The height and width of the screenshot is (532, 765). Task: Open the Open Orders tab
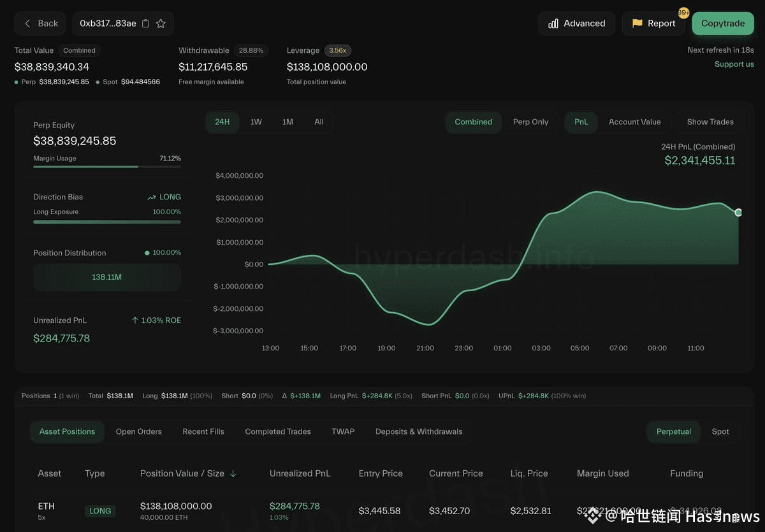(x=138, y=431)
